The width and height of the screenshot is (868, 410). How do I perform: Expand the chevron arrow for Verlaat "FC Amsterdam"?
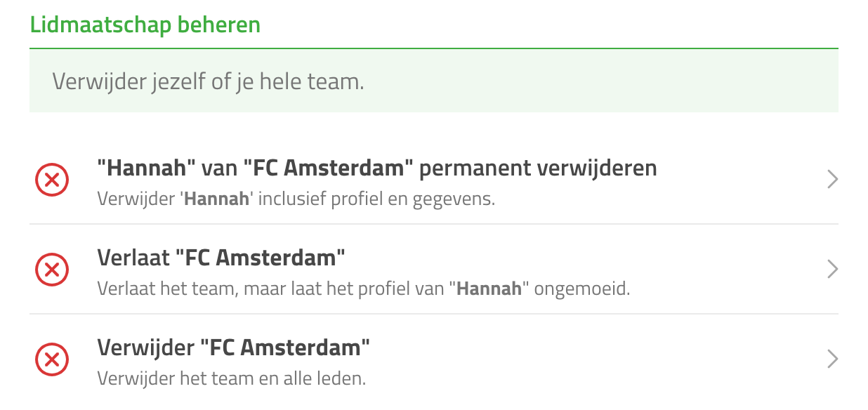tap(832, 270)
